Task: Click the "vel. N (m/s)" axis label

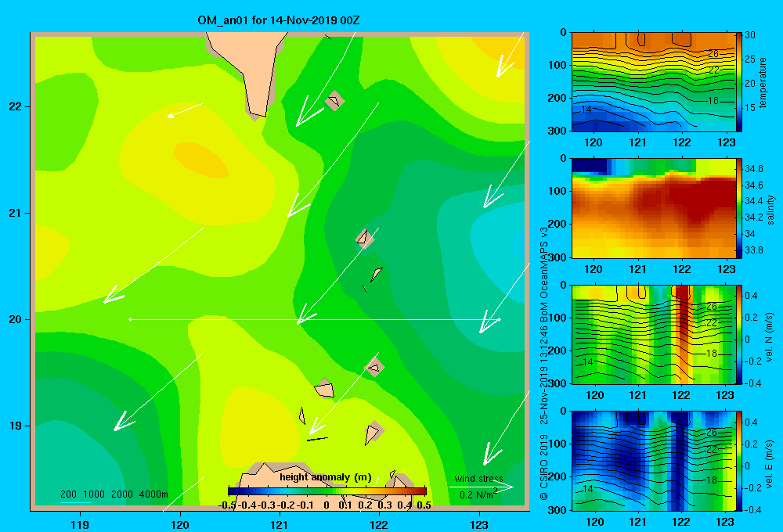Action: click(769, 337)
